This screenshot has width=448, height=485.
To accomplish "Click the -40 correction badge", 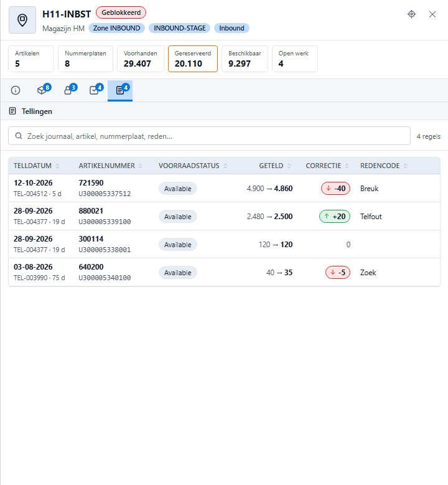I will pos(336,189).
